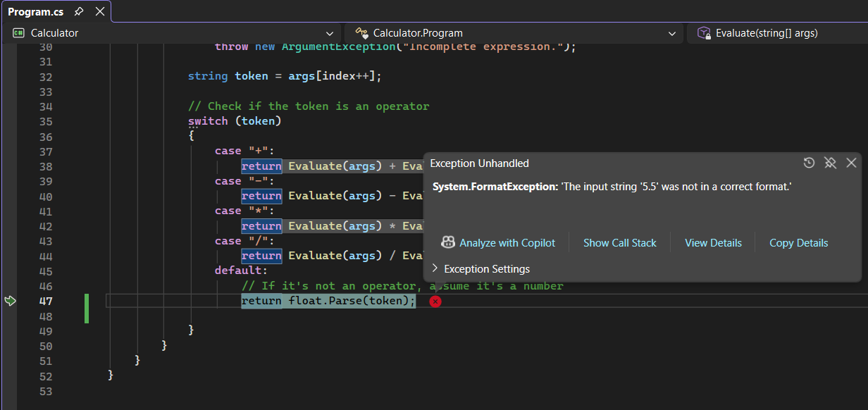868x410 pixels.
Task: Click the execution pointer arrow in the gutter
Action: [x=10, y=300]
